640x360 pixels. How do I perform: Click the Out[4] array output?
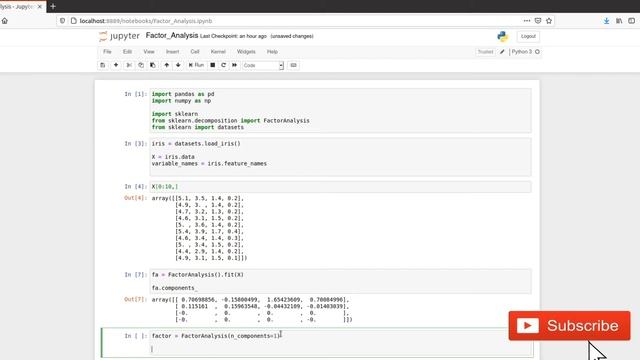click(199, 228)
